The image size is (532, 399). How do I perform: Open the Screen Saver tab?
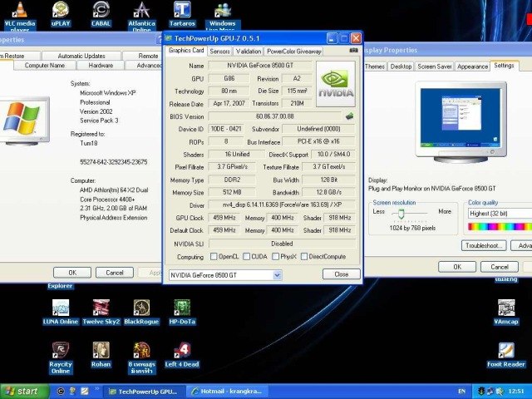pos(434,66)
